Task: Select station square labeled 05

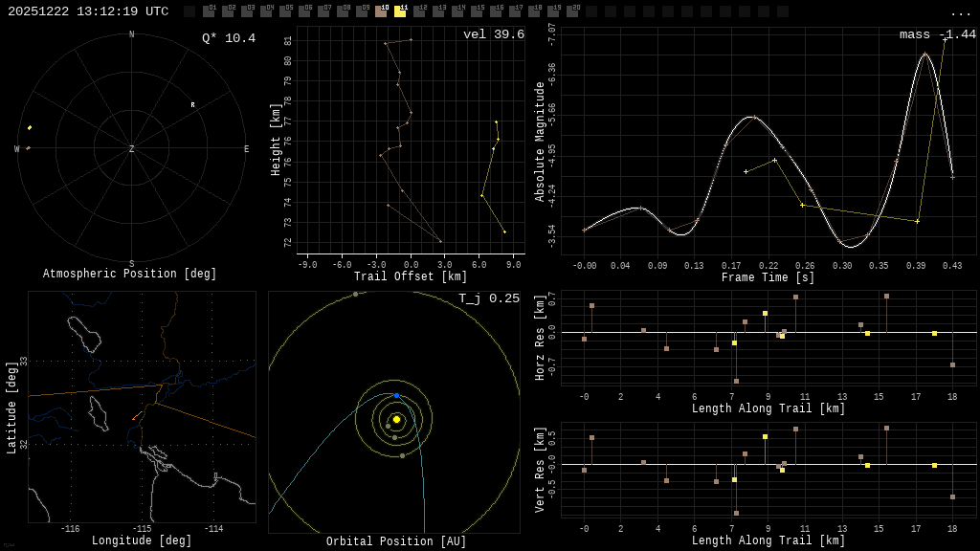Action: (x=285, y=11)
